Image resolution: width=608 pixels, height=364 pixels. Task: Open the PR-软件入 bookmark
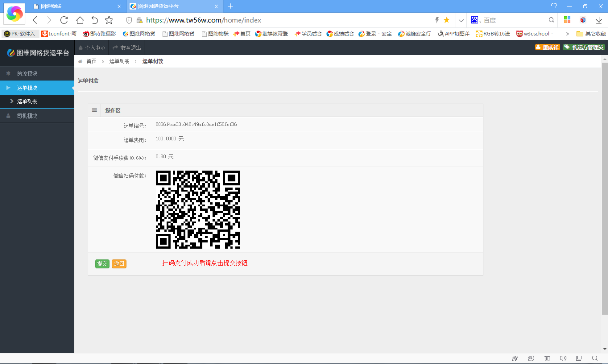19,34
